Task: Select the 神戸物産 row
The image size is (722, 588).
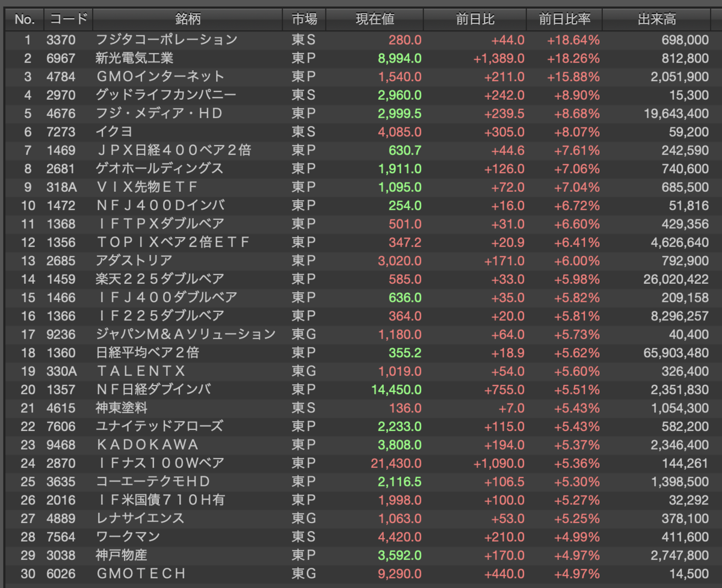Action: pyautogui.click(x=361, y=554)
